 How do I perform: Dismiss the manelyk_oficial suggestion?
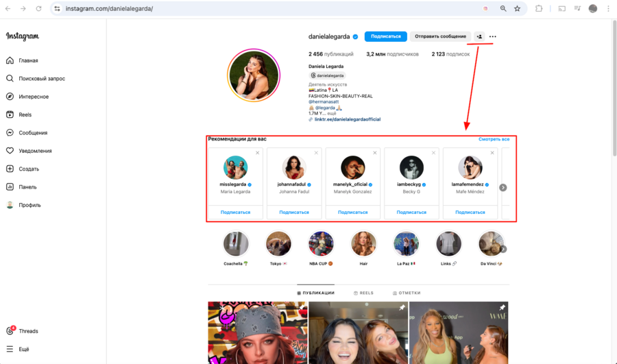pyautogui.click(x=374, y=153)
